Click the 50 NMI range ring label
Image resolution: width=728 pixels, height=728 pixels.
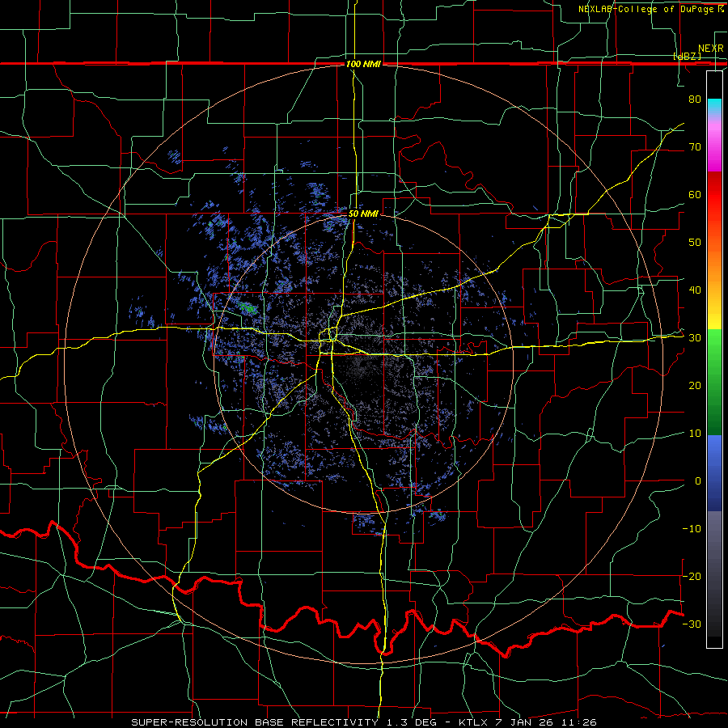pyautogui.click(x=363, y=214)
